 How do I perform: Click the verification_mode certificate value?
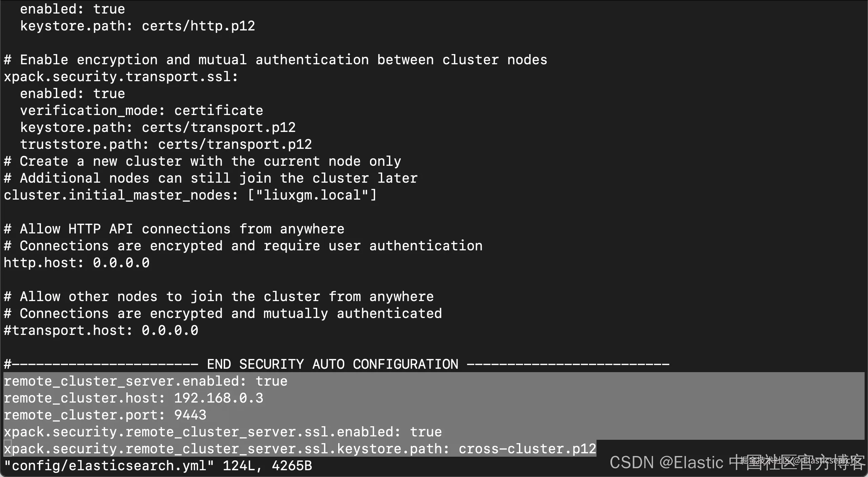click(x=218, y=111)
